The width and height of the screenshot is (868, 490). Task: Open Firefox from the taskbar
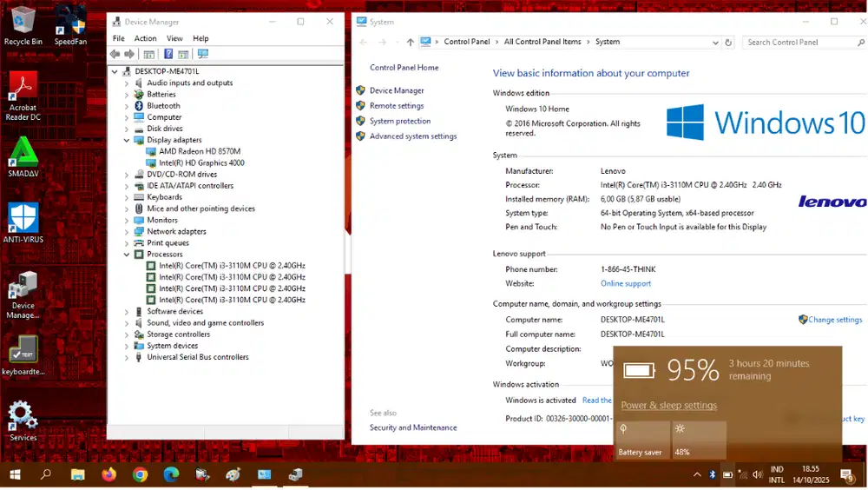pos(108,475)
